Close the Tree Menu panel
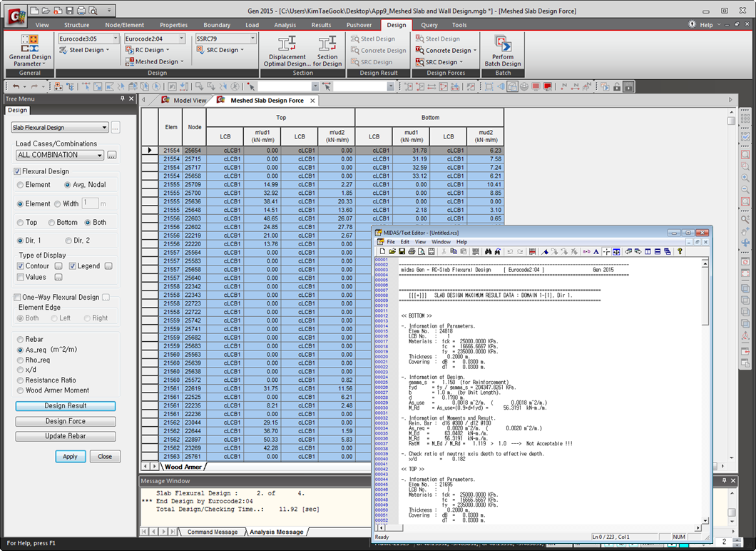 pyautogui.click(x=131, y=98)
